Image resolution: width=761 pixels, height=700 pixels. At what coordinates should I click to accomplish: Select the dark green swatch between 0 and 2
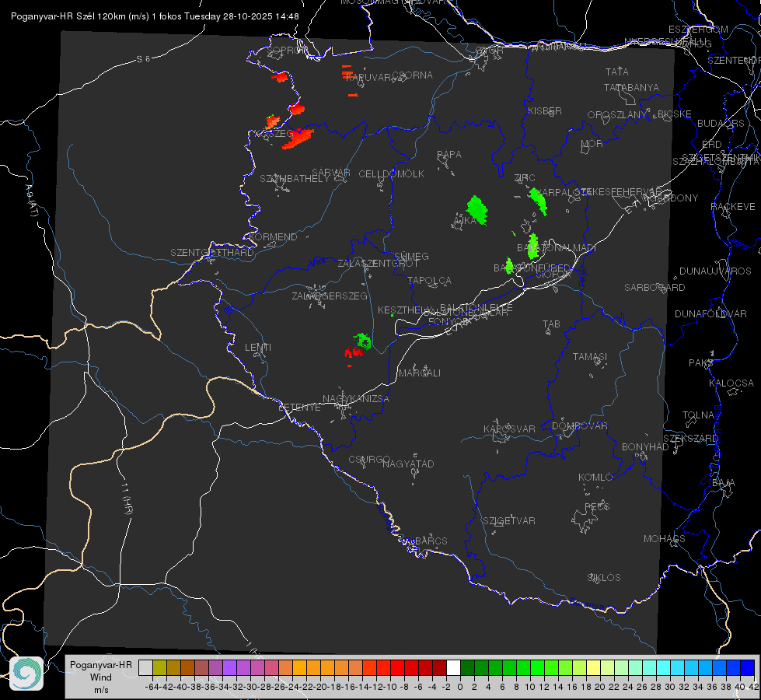467,667
